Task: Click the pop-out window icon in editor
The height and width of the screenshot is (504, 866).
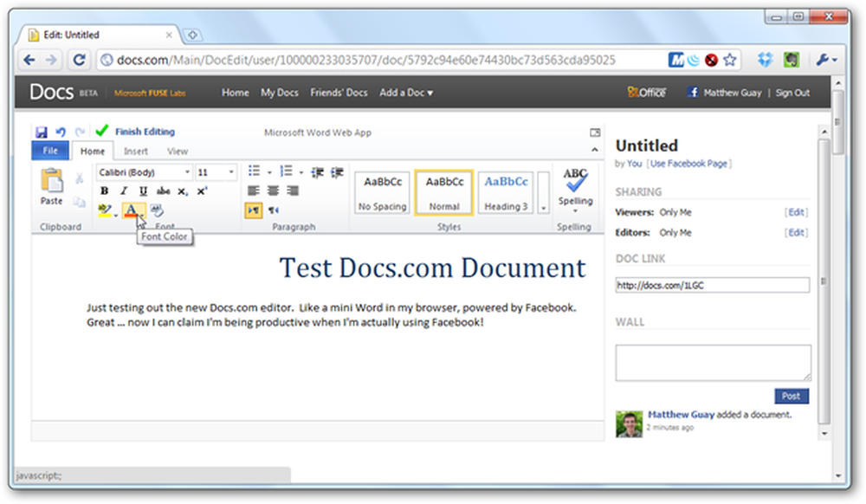Action: tap(595, 132)
